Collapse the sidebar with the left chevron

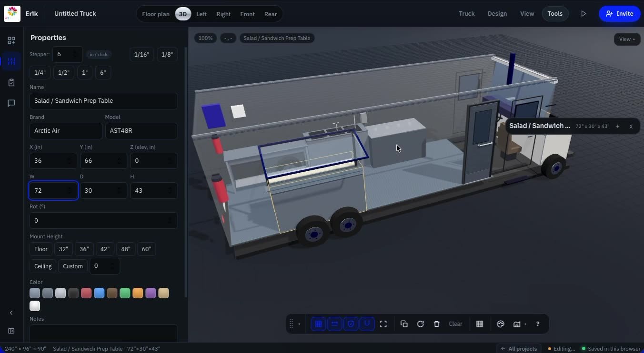[11, 313]
